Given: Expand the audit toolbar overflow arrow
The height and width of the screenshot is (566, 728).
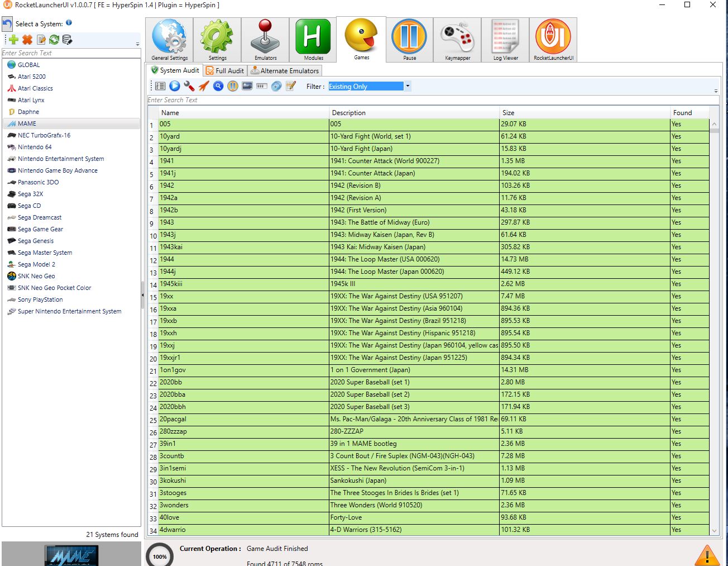Looking at the screenshot, I should click(x=716, y=91).
